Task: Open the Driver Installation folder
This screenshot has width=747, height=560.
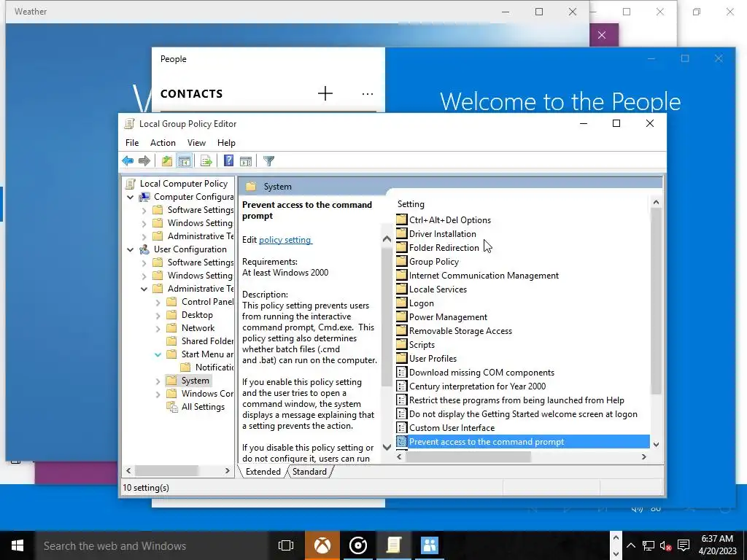Action: coord(442,234)
